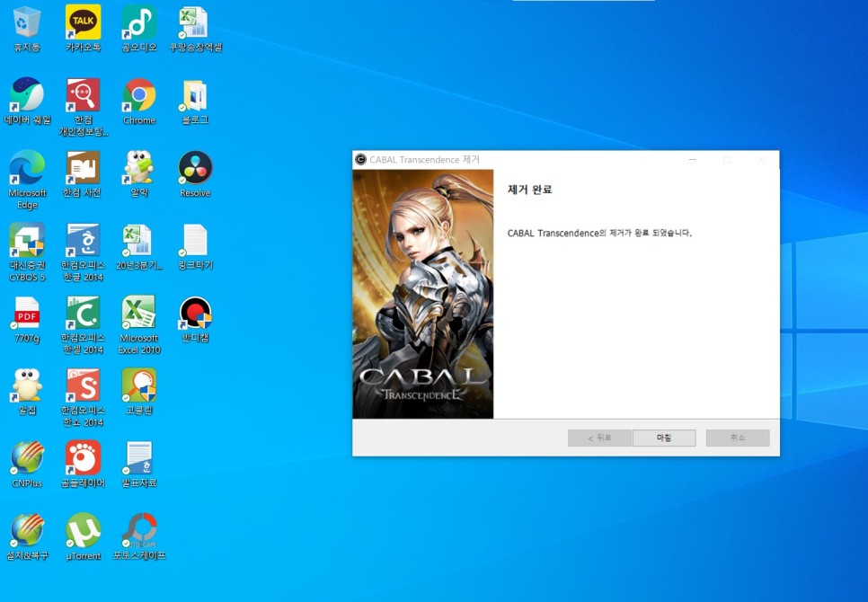This screenshot has height=602, width=868.
Task: Open the Recycle Bin (휴지통) desktop icon
Action: tap(27, 28)
